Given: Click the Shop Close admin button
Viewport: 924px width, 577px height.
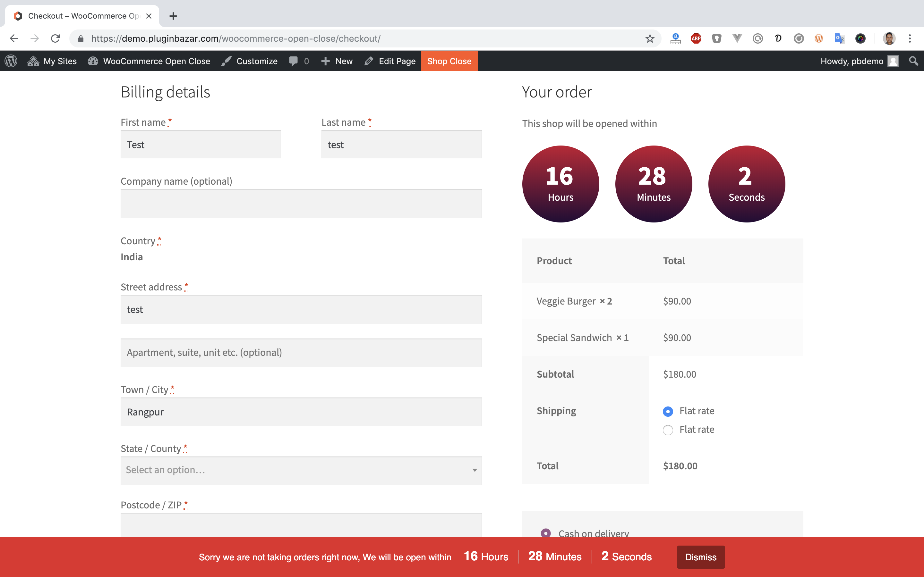Looking at the screenshot, I should pos(449,61).
